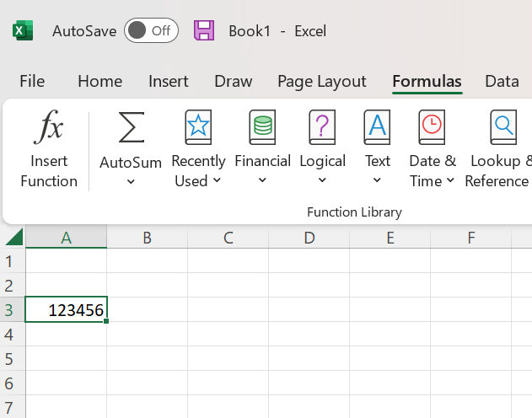
Task: Expand the Date & Time dropdown chevron
Action: [x=450, y=180]
